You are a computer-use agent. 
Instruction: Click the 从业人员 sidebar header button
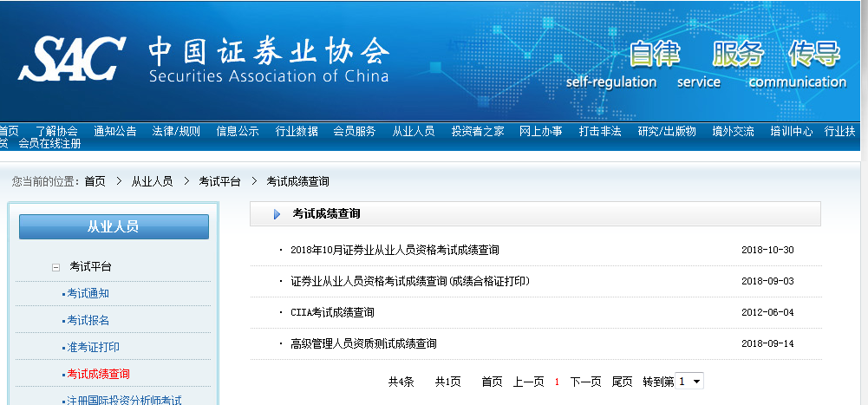pyautogui.click(x=114, y=227)
